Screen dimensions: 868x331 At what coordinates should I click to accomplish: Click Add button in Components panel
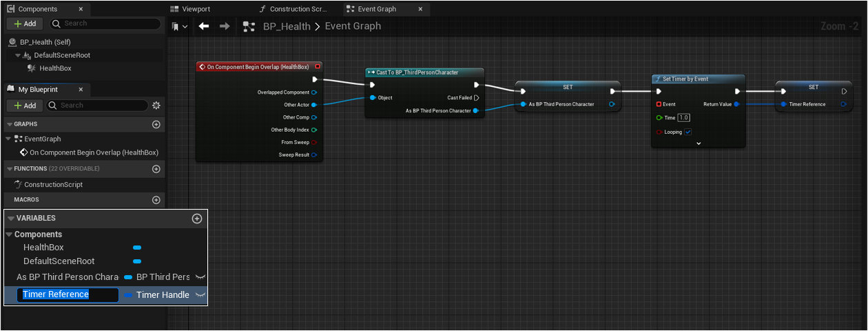click(x=25, y=23)
